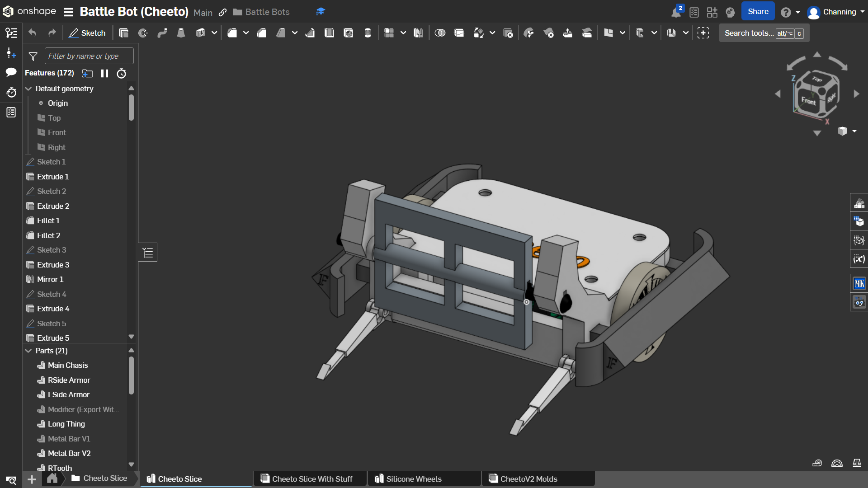This screenshot has height=488, width=868.
Task: Open the Cheeto Slice folder breadcrumb
Action: pos(99,479)
